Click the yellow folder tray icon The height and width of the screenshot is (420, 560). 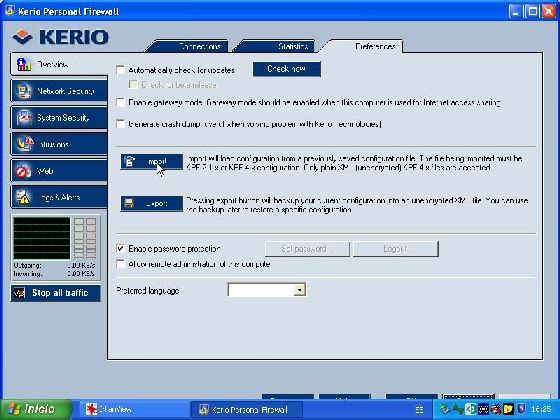pos(508,409)
